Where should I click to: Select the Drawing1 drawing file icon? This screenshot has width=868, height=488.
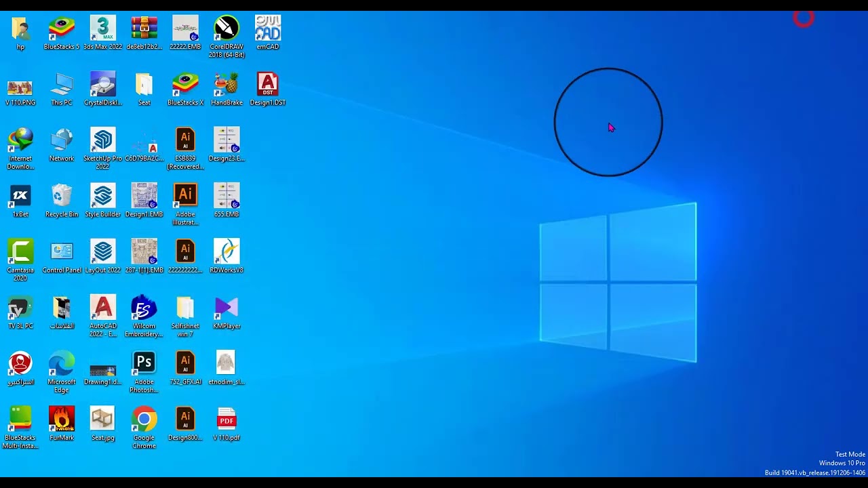point(103,370)
